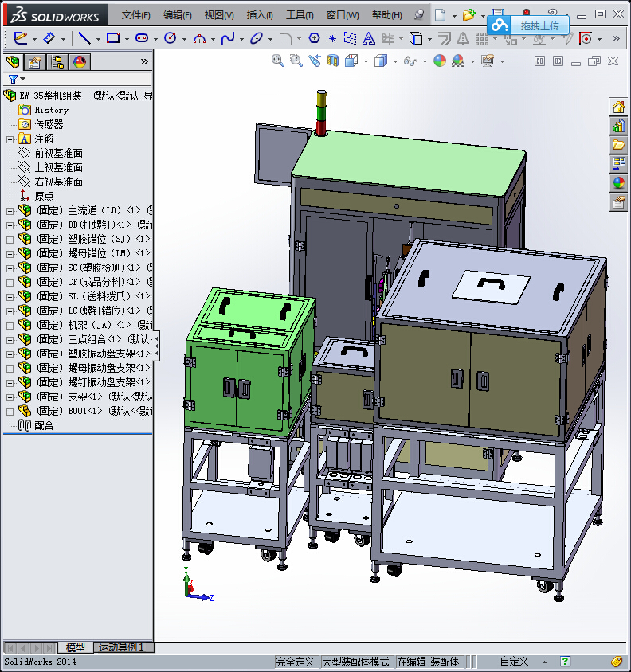Toggle the right panel collapse button
Screen dimensions: 631x672
tap(558, 61)
